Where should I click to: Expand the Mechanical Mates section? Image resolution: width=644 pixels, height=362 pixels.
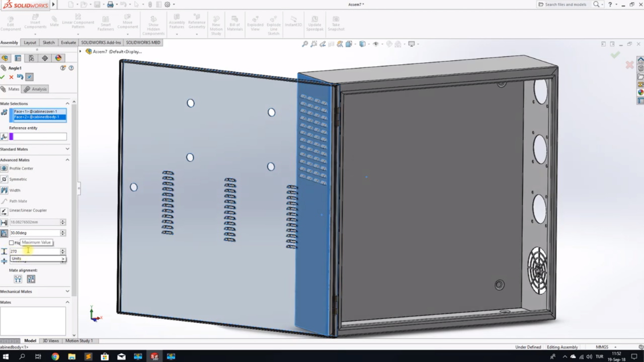click(x=67, y=291)
